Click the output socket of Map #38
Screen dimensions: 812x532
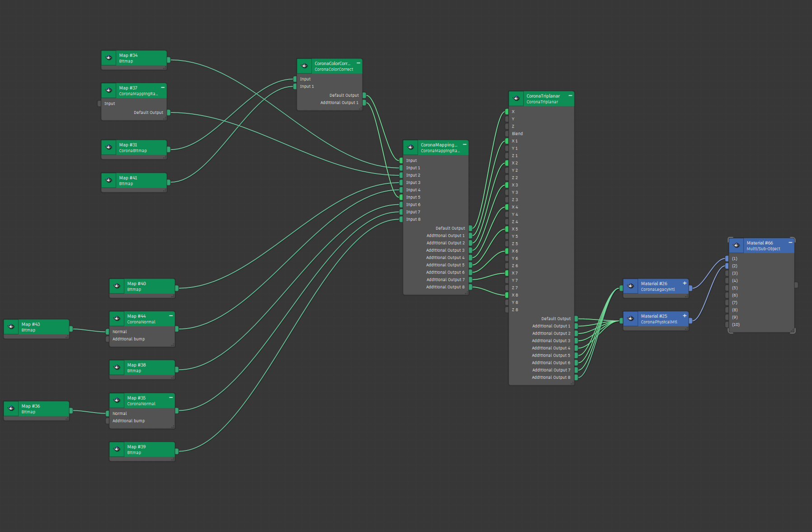(177, 369)
